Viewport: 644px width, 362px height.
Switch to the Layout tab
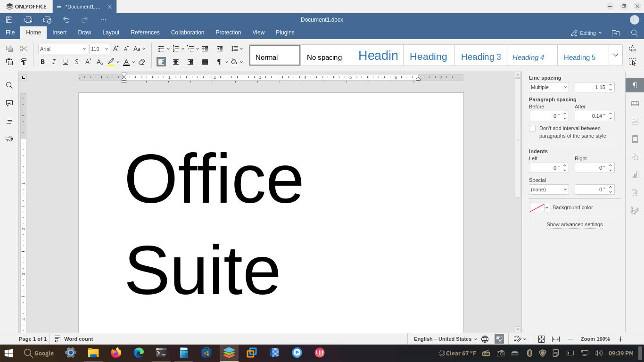[x=111, y=33]
